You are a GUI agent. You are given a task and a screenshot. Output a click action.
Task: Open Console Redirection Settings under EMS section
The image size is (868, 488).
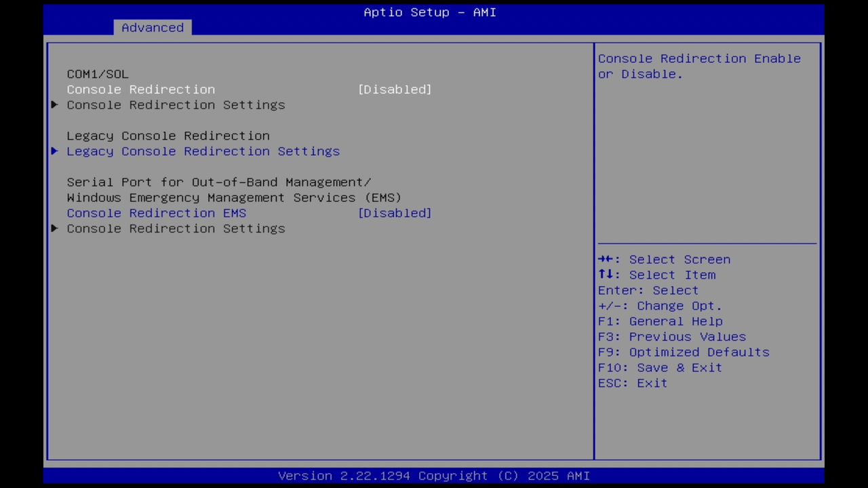point(176,228)
